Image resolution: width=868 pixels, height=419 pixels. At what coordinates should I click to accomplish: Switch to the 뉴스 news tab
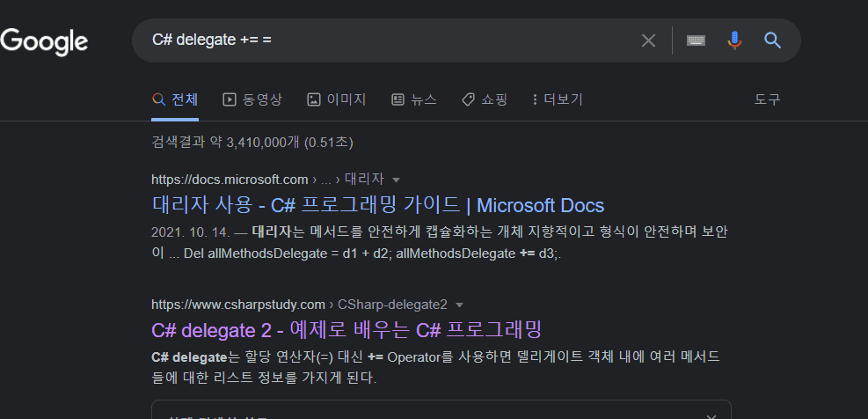pyautogui.click(x=414, y=99)
